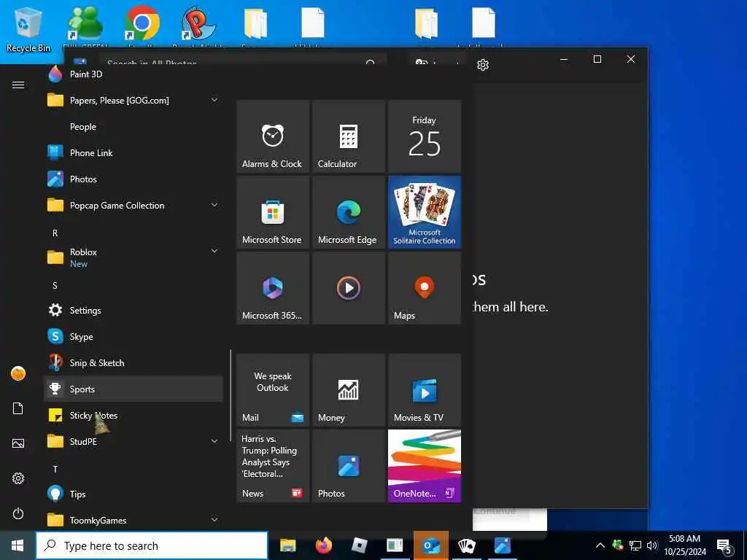Expand the Popcap Game Collection folder

click(x=133, y=205)
